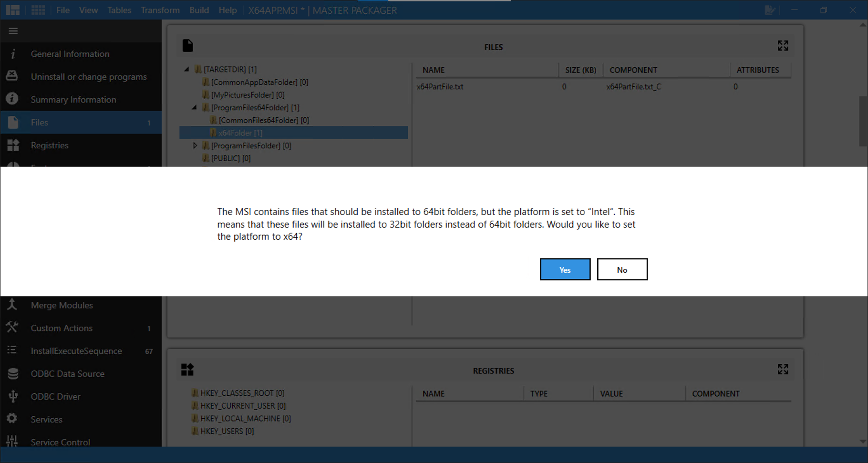Viewport: 868px width, 463px height.
Task: Sort registries by VALUE column header
Action: [640, 393]
